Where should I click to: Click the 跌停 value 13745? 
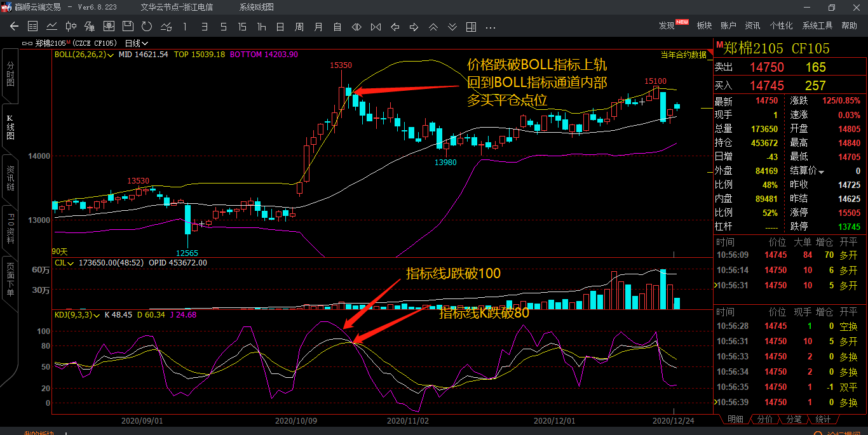point(849,227)
